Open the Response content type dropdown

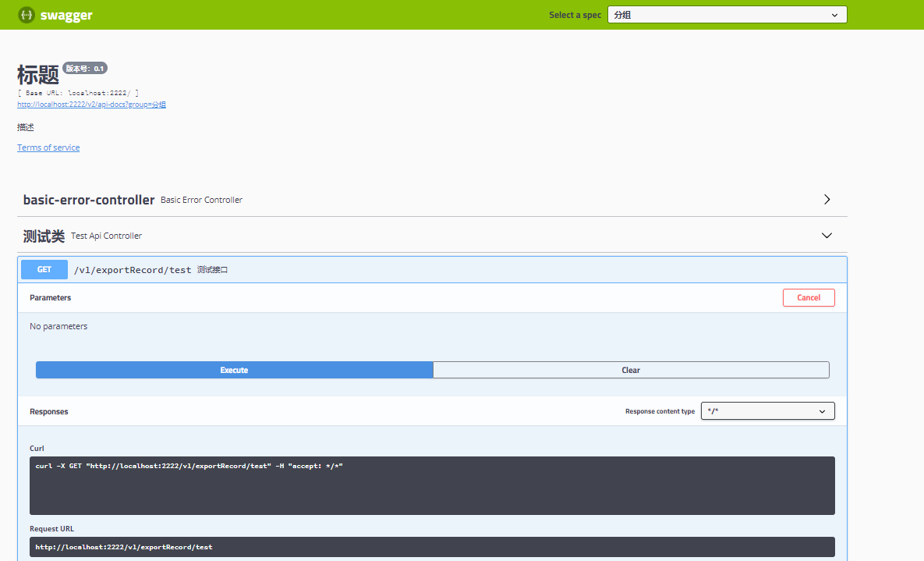coord(767,411)
